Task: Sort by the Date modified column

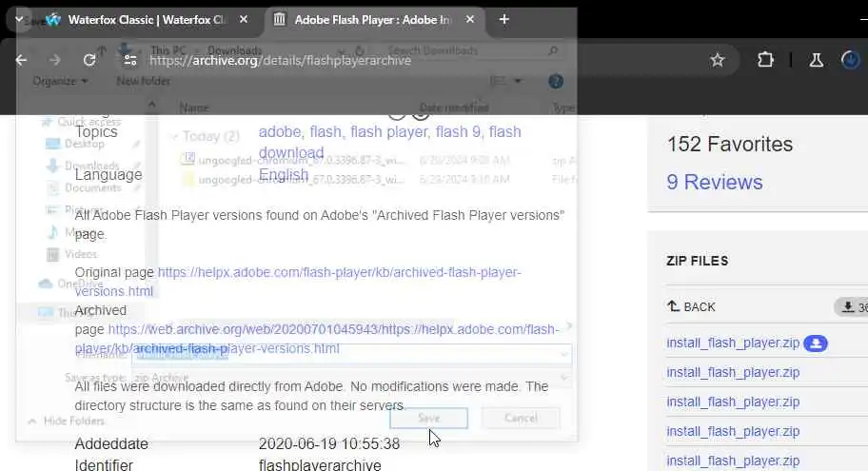Action: tap(454, 108)
